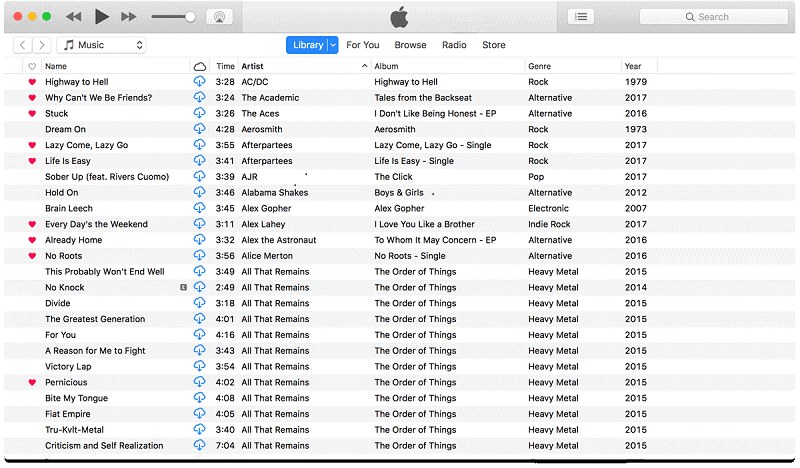Viewport: 800px width, 468px height.
Task: Download Hold On from iCloud
Action: pyautogui.click(x=199, y=192)
